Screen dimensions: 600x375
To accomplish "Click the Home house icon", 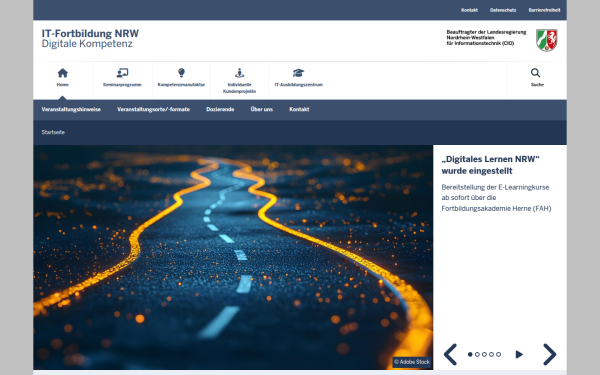I will [63, 73].
